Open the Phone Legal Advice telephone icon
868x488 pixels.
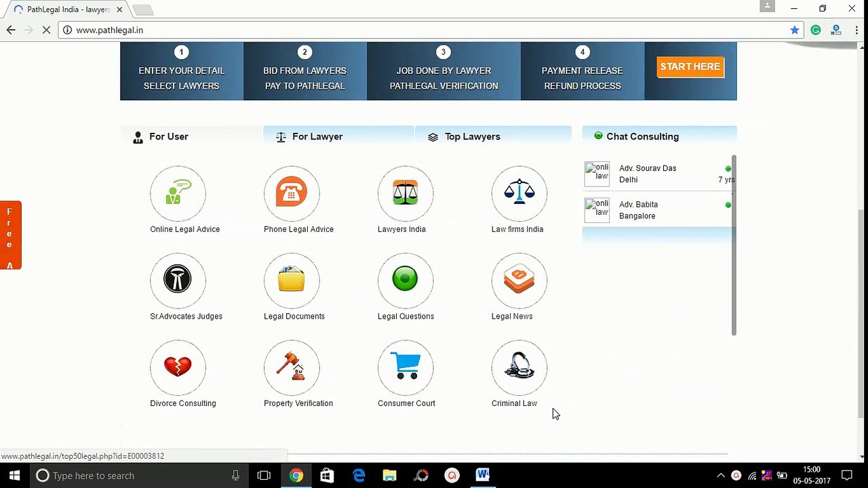click(292, 194)
